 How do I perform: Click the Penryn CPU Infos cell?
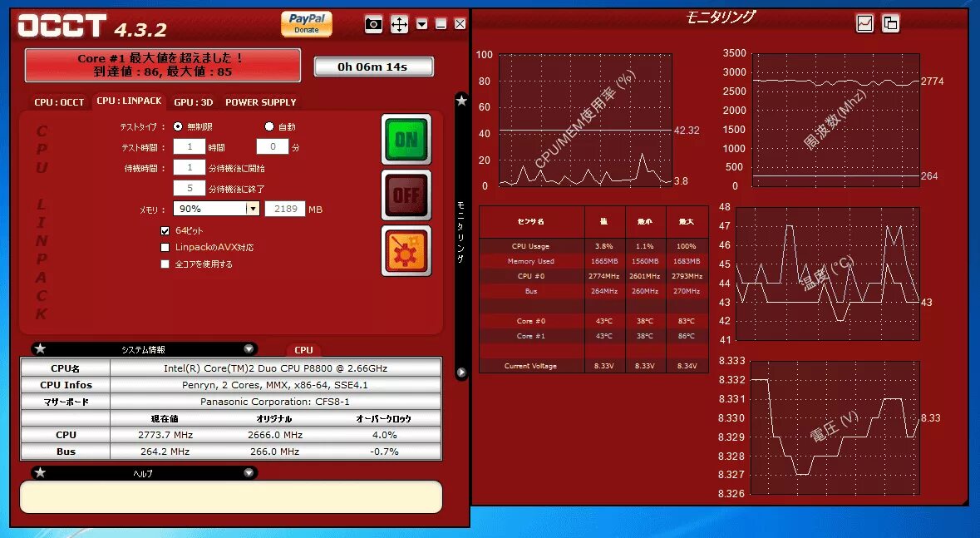tap(276, 385)
